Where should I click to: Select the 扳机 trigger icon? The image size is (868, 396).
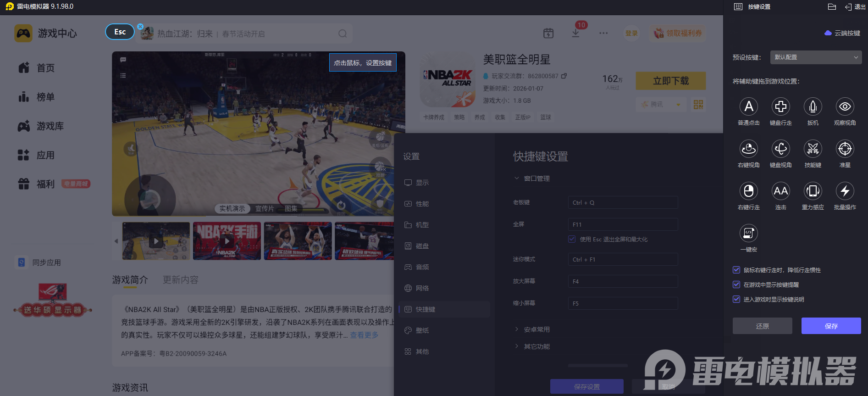point(813,107)
